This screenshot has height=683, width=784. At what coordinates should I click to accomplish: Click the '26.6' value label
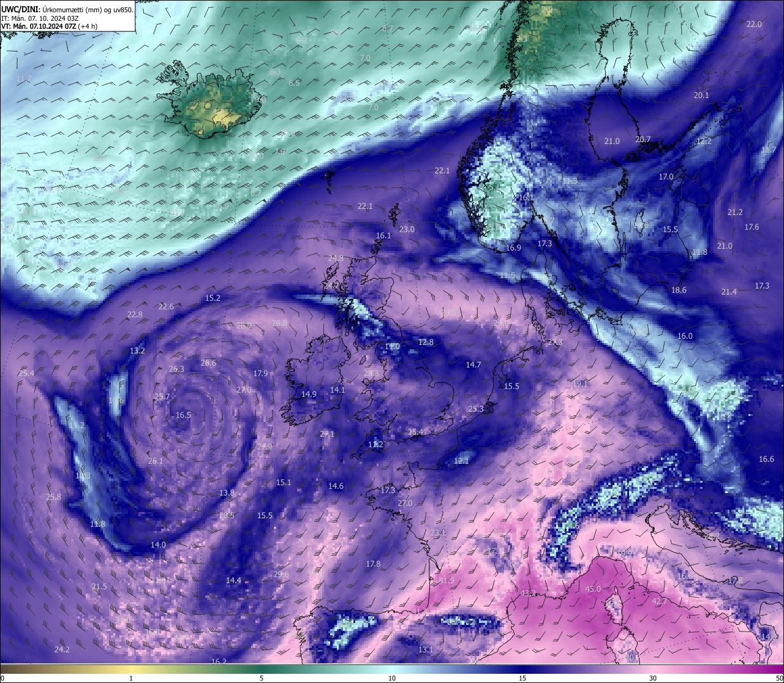pos(208,363)
